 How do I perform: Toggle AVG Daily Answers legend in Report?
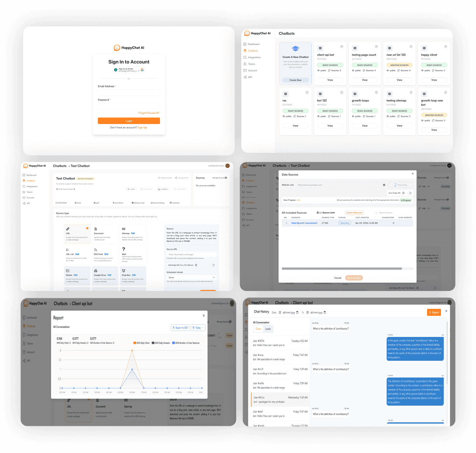[161, 343]
